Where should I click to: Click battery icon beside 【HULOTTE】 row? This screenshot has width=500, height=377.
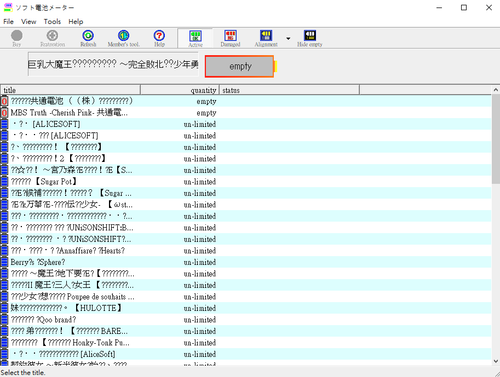coord(4,308)
